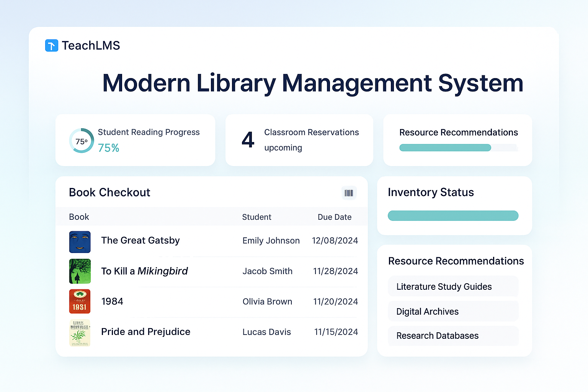Screen dimensions: 588x392
Task: Click the Book Checkout header
Action: (x=109, y=193)
